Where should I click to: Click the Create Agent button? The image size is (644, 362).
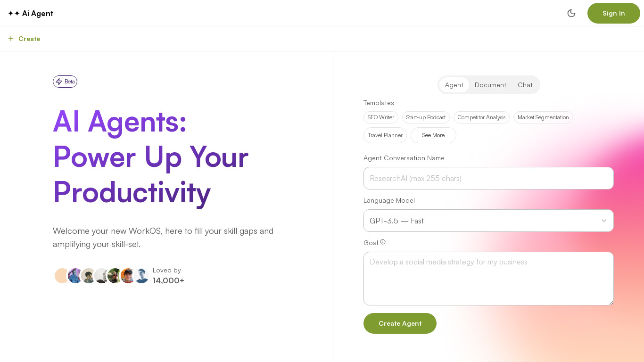pyautogui.click(x=400, y=323)
